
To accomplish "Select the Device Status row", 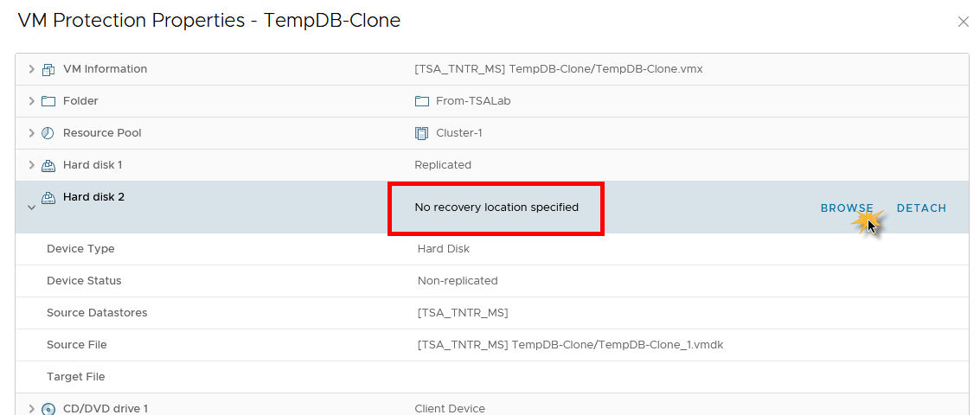I will [x=84, y=281].
